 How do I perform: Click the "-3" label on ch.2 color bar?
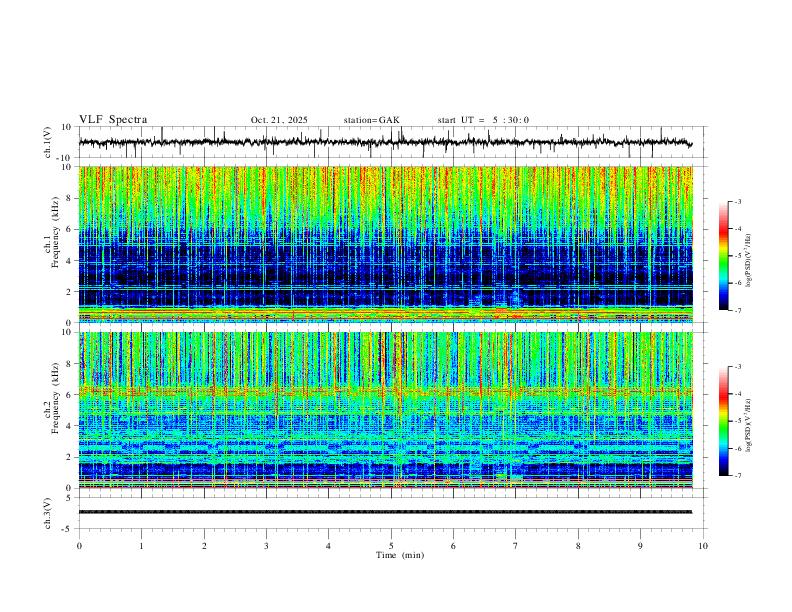click(737, 367)
